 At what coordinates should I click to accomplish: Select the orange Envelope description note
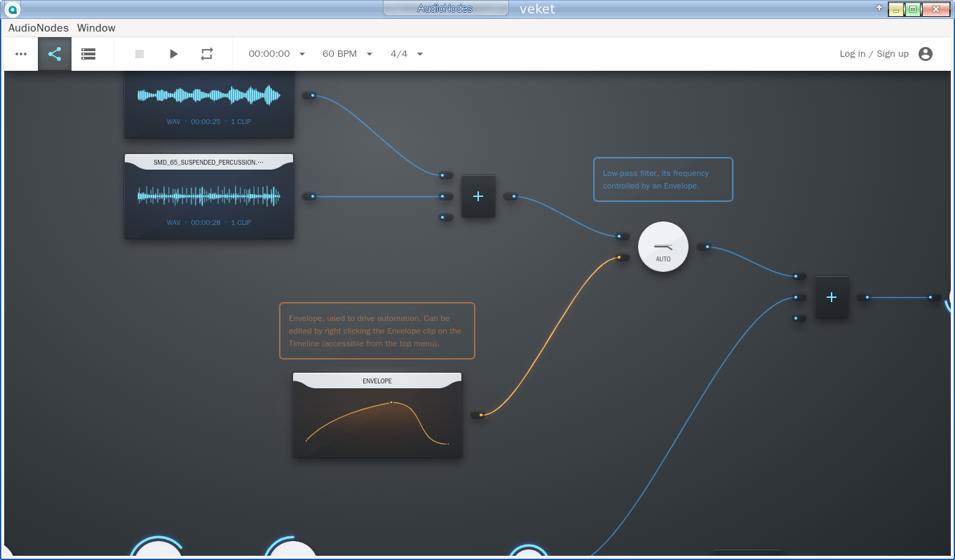[x=377, y=331]
